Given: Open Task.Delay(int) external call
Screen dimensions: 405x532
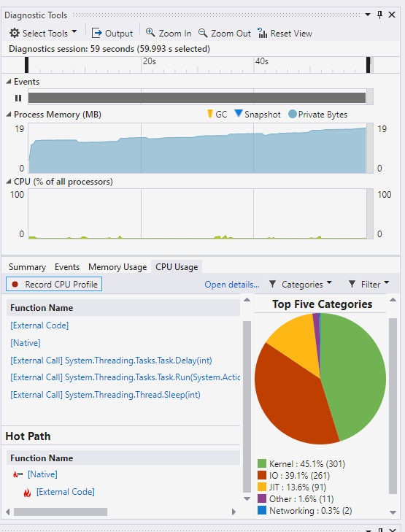Looking at the screenshot, I should [x=111, y=361].
